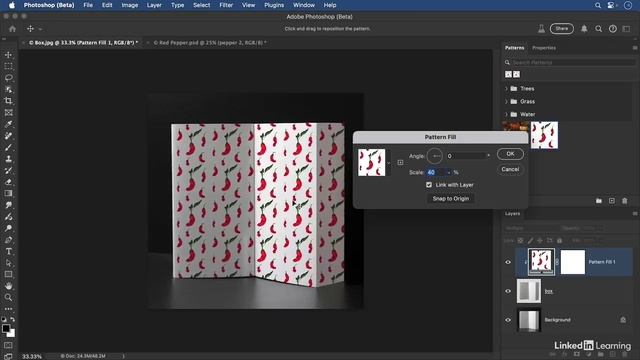This screenshot has height=360, width=640.
Task: Open the notifications bell icon
Action: [584, 29]
